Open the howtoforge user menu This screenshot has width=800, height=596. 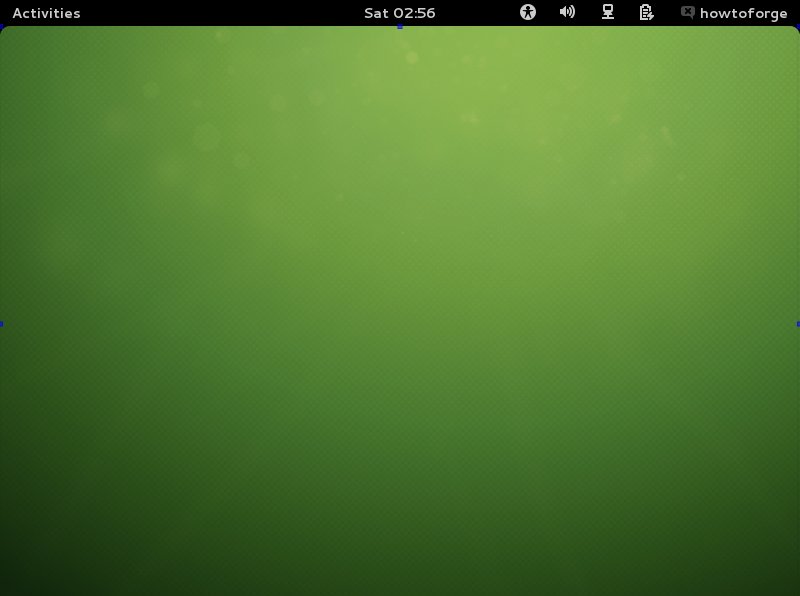[x=743, y=13]
